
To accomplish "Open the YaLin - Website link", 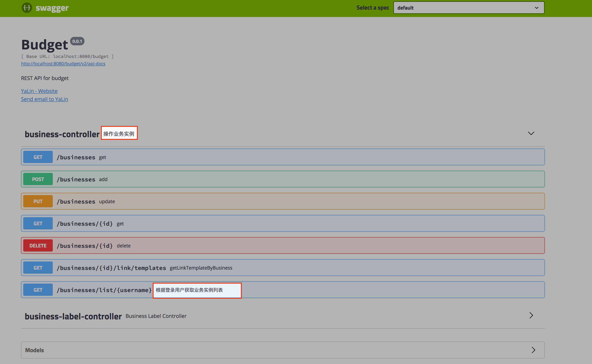I will (39, 91).
